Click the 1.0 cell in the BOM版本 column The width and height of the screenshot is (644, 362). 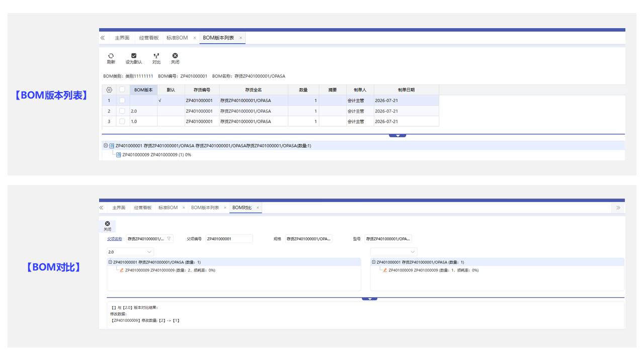click(143, 122)
